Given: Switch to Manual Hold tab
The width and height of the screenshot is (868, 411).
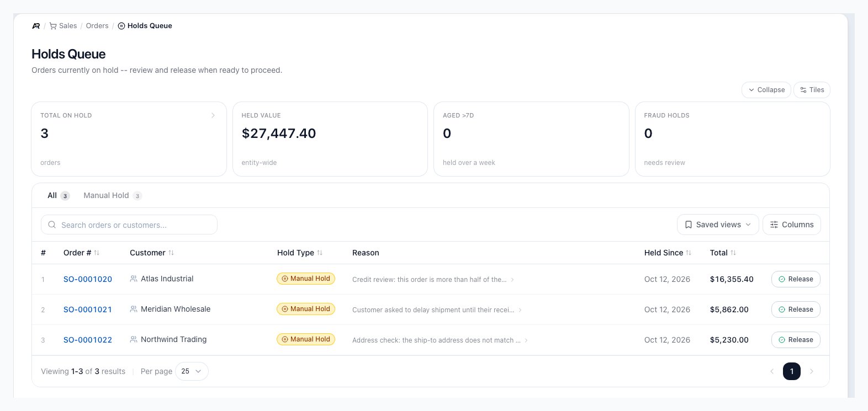Looking at the screenshot, I should click(x=113, y=195).
